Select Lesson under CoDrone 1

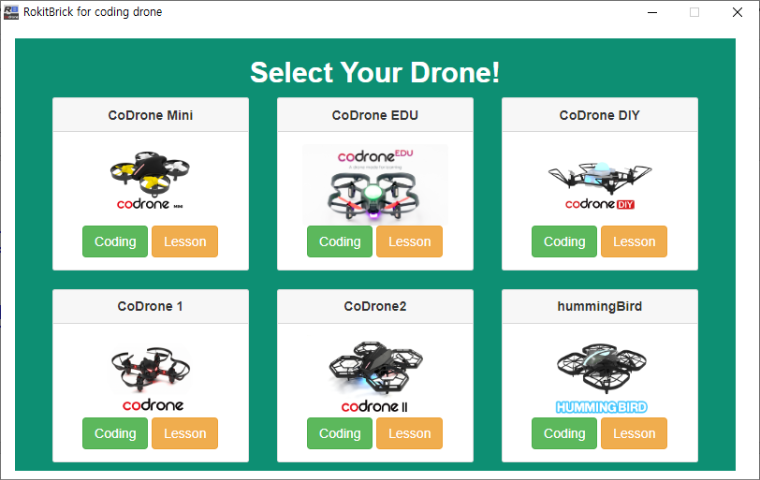pos(185,433)
